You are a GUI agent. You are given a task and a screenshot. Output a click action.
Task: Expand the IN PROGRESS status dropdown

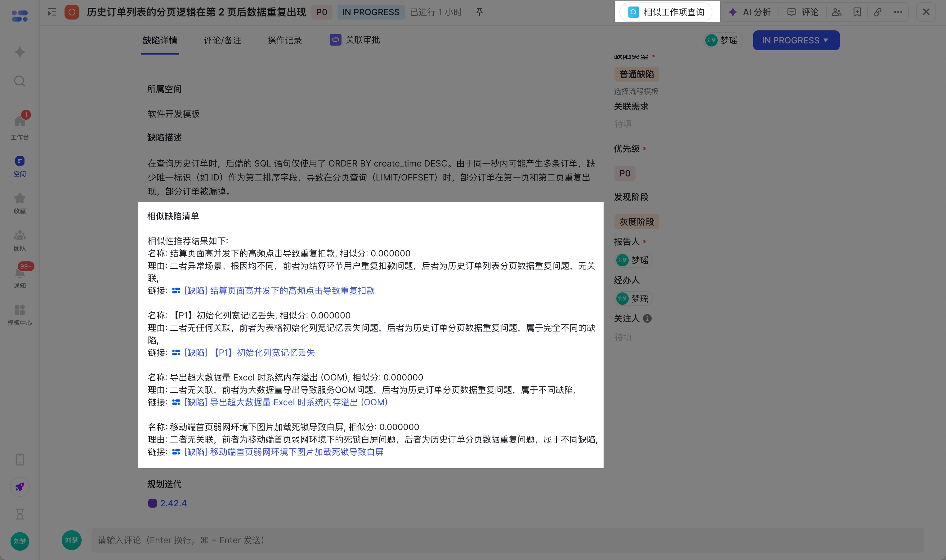point(796,40)
